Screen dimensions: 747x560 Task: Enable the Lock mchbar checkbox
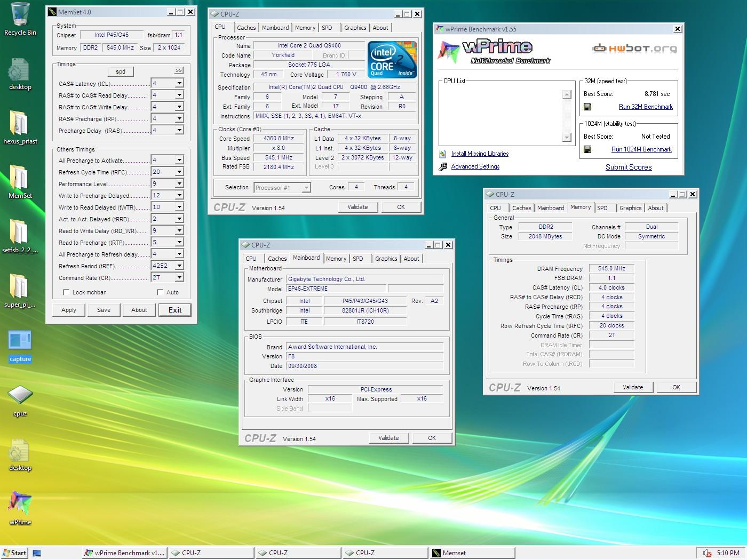66,292
